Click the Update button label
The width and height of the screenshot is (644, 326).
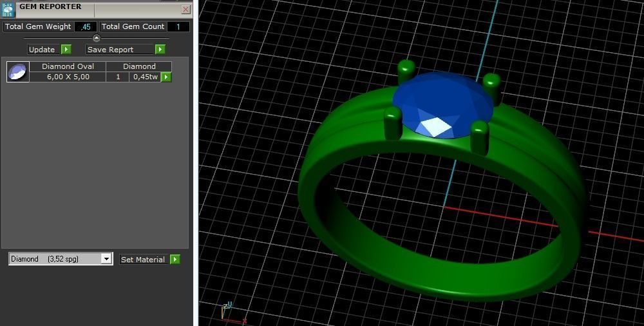tap(42, 50)
